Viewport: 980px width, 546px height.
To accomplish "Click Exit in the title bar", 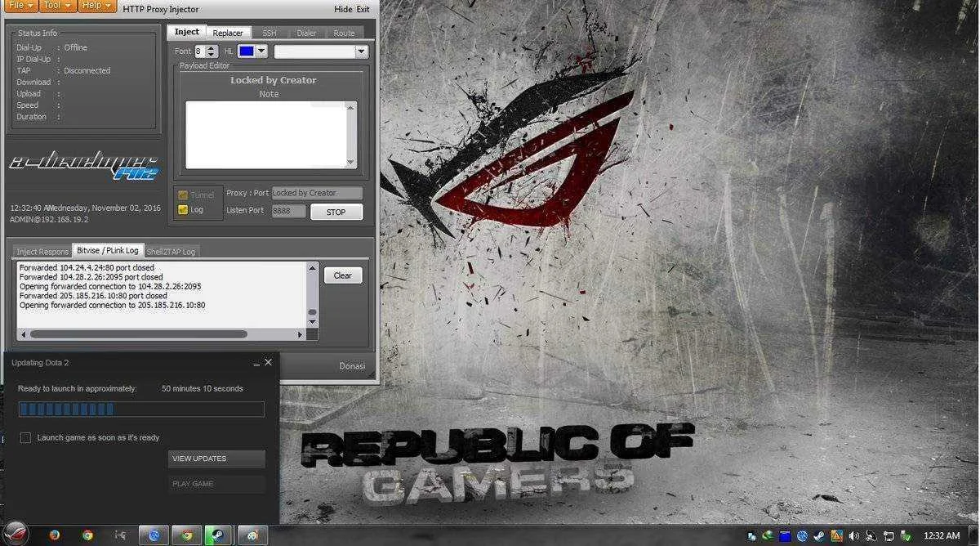I will pos(363,9).
